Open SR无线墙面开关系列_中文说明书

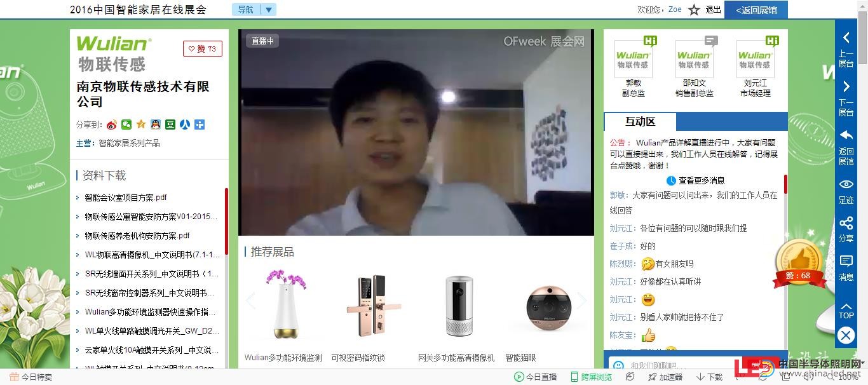pos(152,274)
